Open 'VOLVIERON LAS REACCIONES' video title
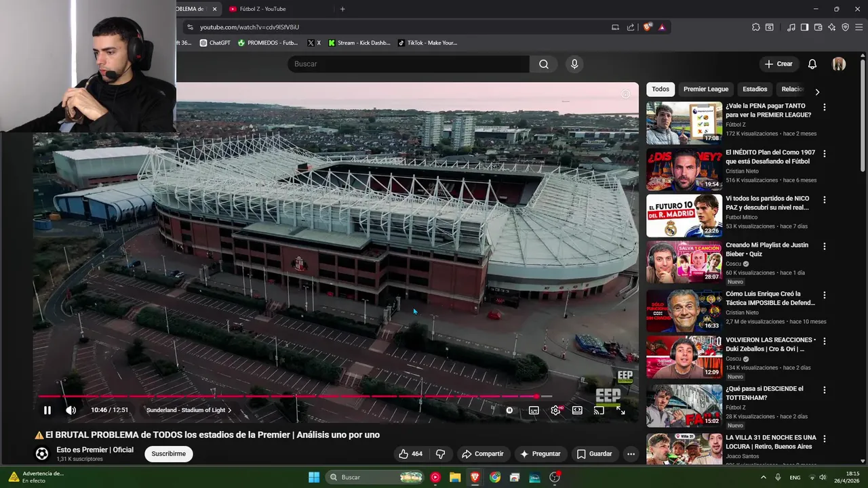The height and width of the screenshot is (488, 868). click(770, 344)
